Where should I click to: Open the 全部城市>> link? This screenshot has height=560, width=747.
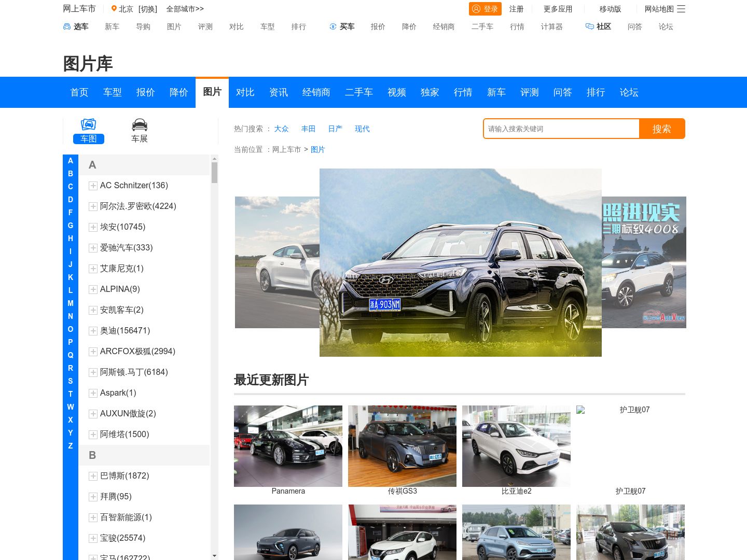(x=185, y=9)
